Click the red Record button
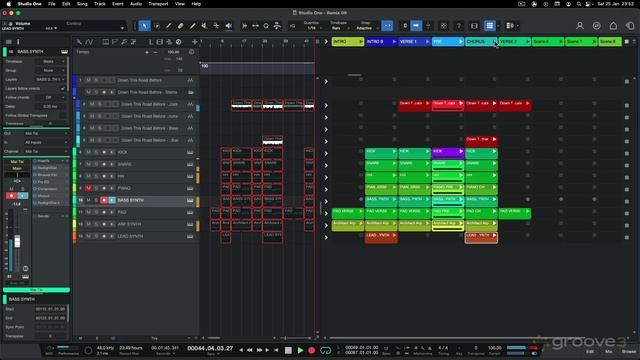 coord(312,350)
